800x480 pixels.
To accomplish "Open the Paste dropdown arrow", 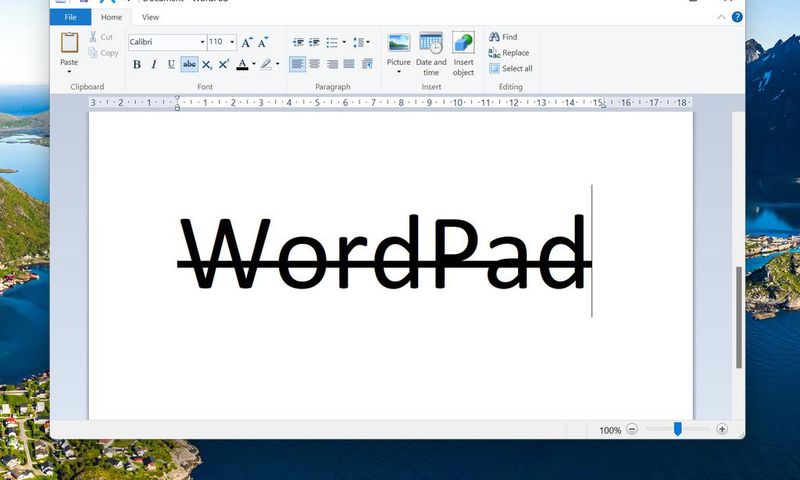I will coord(69,72).
